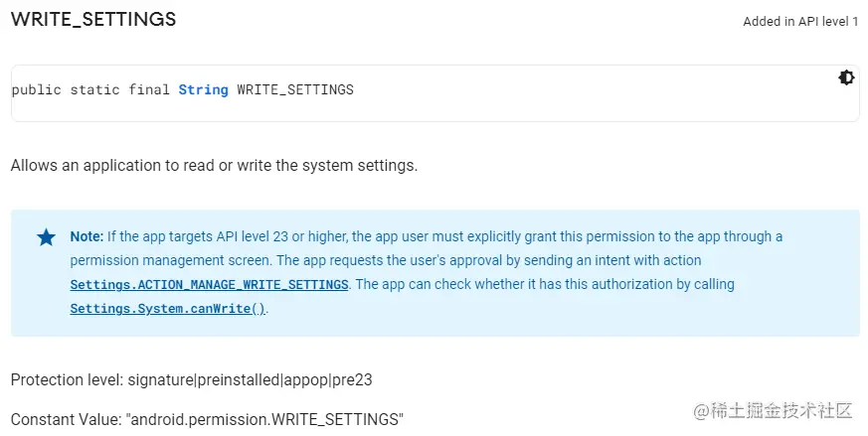The width and height of the screenshot is (868, 436).
Task: Click the 'Protection level' line
Action: [x=192, y=380]
